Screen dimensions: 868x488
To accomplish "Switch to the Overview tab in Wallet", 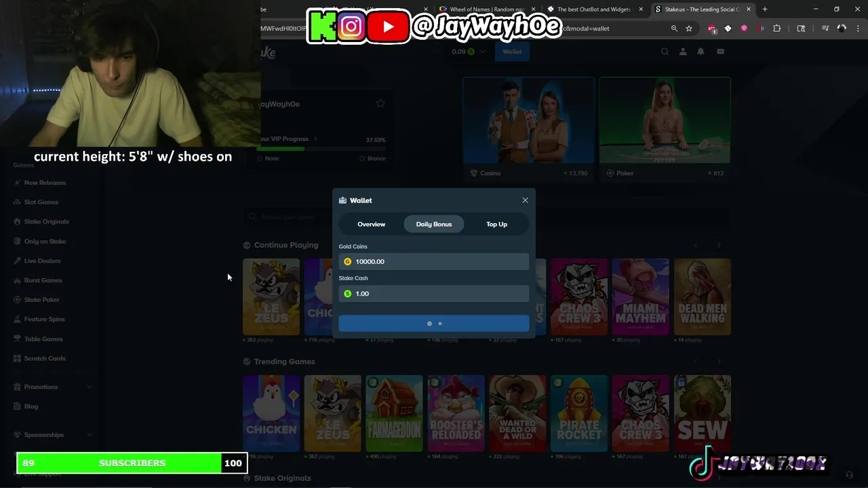I will tap(371, 224).
